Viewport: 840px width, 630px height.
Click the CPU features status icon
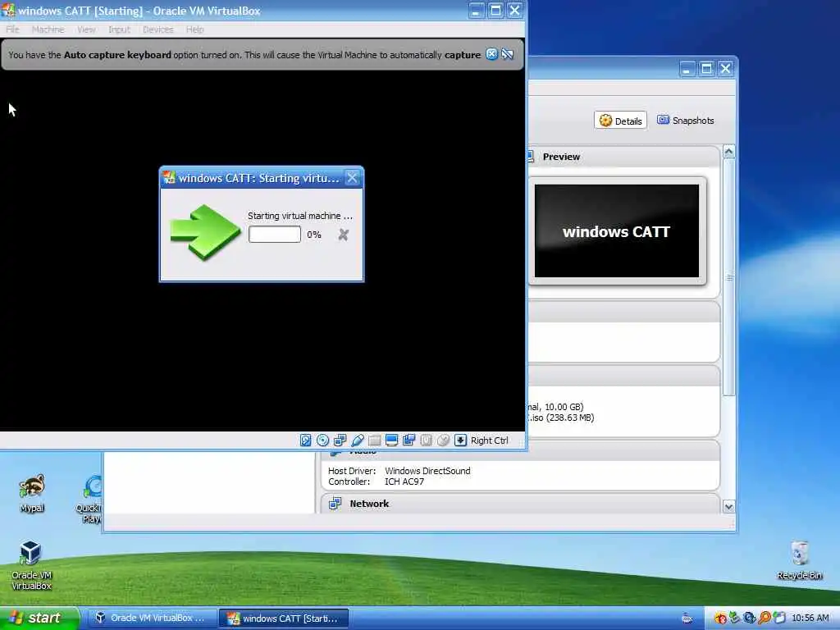(426, 441)
